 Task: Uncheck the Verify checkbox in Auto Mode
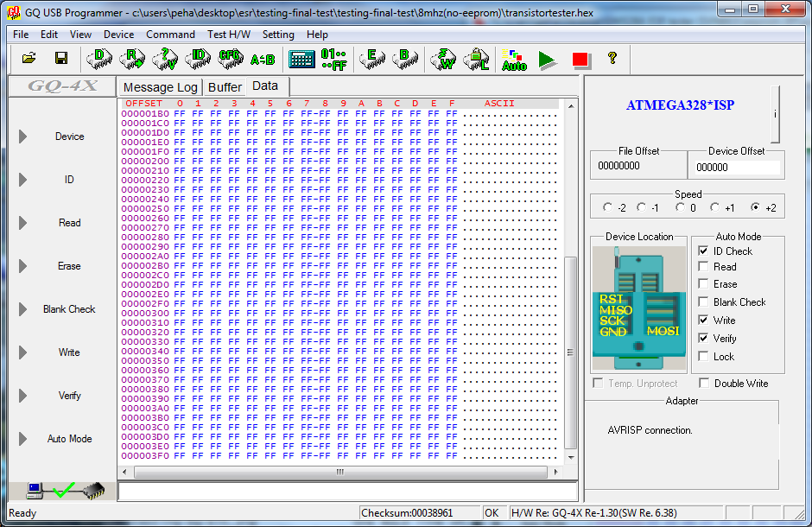(x=704, y=339)
